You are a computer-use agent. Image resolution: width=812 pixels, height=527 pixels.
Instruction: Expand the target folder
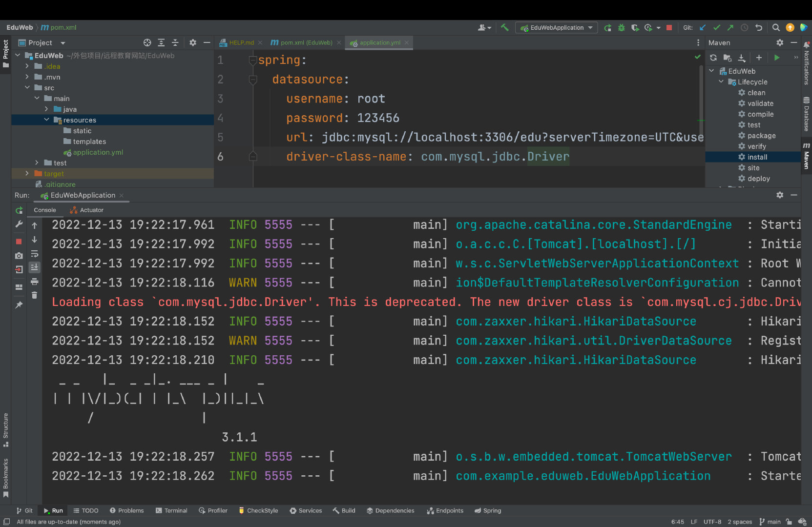(27, 173)
